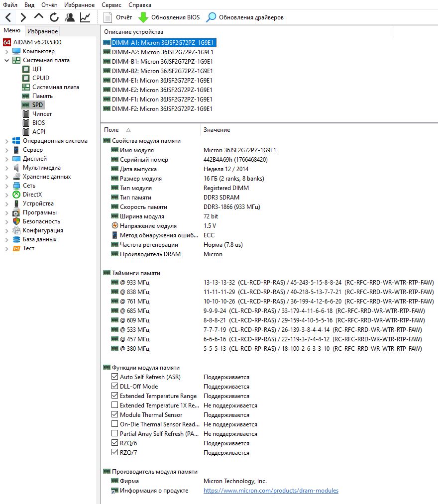The image size is (438, 504).
Task: Select the SPD tree item
Action: (37, 105)
